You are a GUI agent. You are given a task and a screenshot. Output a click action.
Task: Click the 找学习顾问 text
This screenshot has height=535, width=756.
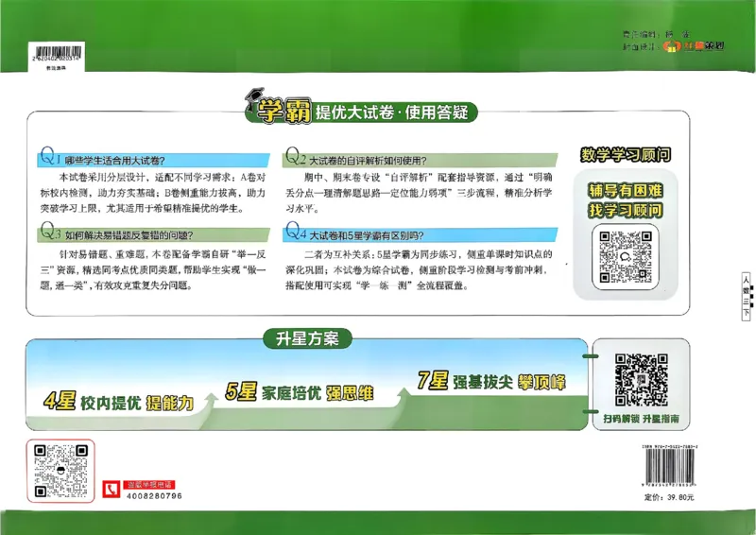click(626, 211)
